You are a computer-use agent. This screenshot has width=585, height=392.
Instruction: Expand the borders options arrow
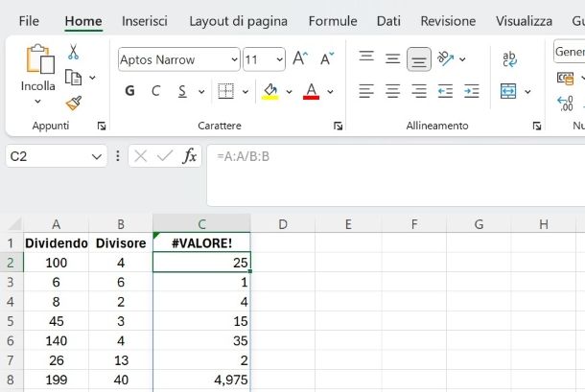[246, 91]
